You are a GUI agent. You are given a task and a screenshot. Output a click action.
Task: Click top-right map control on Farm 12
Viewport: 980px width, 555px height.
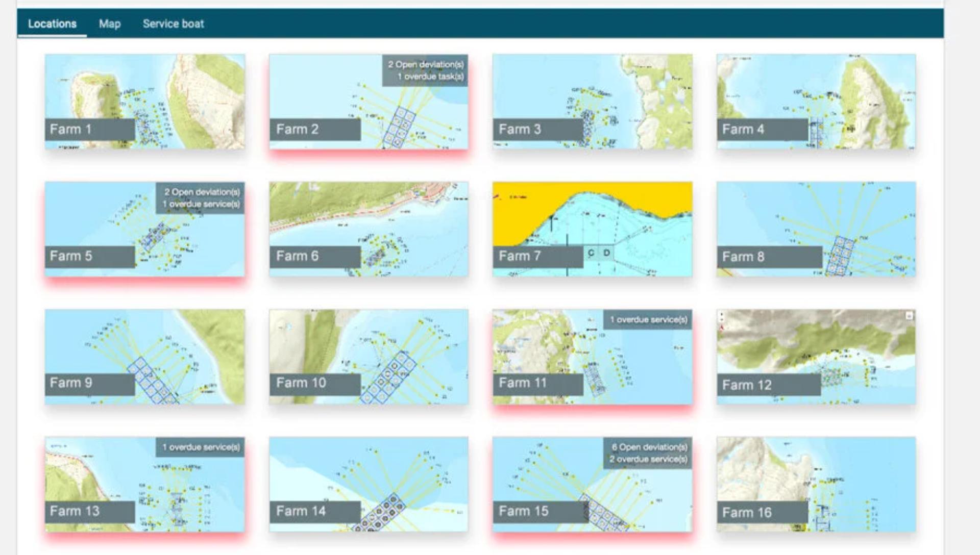(909, 316)
